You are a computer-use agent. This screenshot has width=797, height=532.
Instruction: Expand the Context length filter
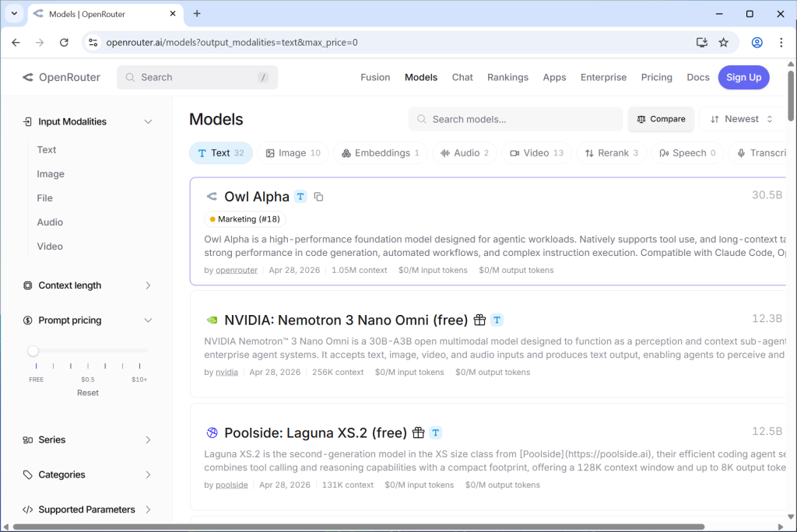[x=87, y=285]
